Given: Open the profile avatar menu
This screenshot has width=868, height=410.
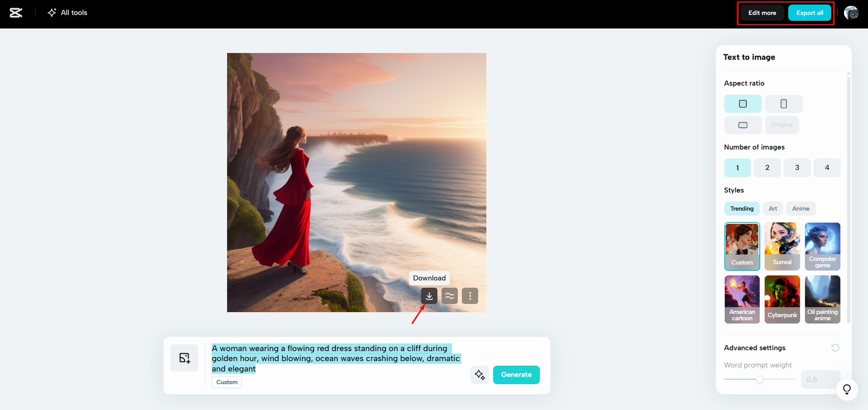Looking at the screenshot, I should pos(852,12).
